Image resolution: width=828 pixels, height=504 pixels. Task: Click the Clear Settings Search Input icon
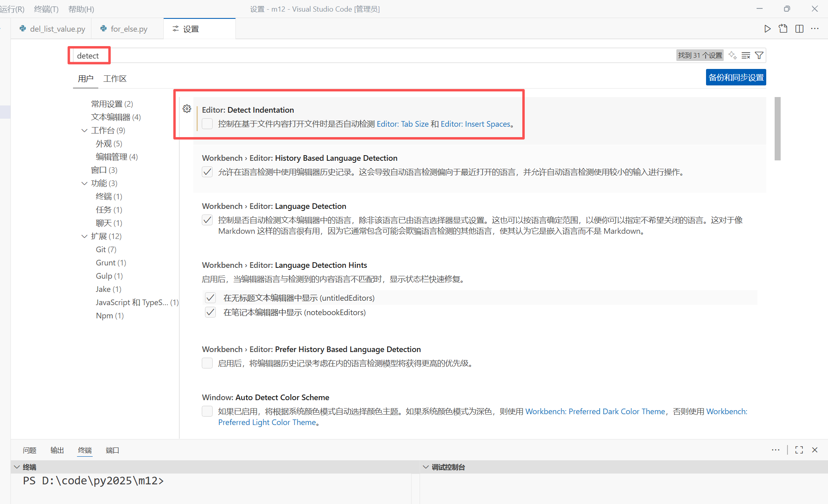coord(746,55)
